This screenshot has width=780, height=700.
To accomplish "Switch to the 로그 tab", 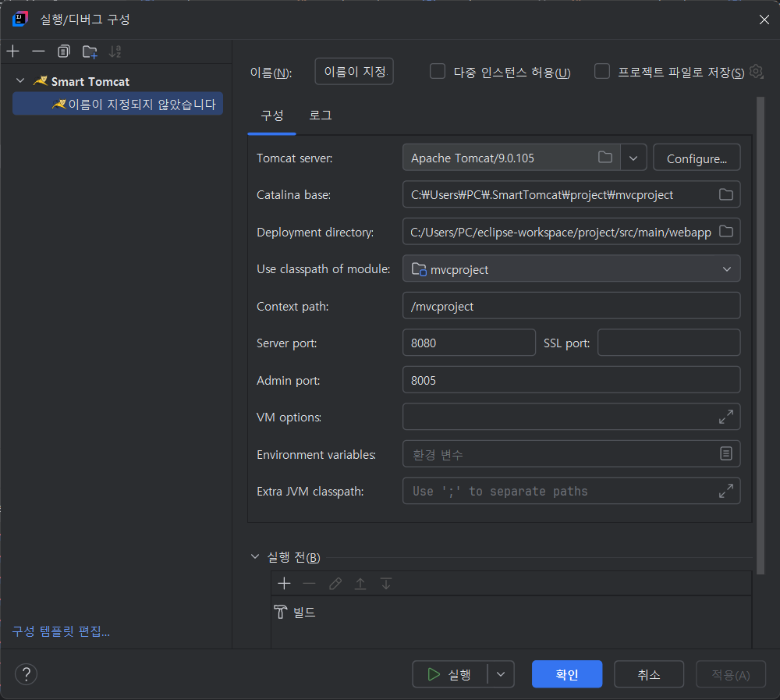I will pyautogui.click(x=321, y=115).
